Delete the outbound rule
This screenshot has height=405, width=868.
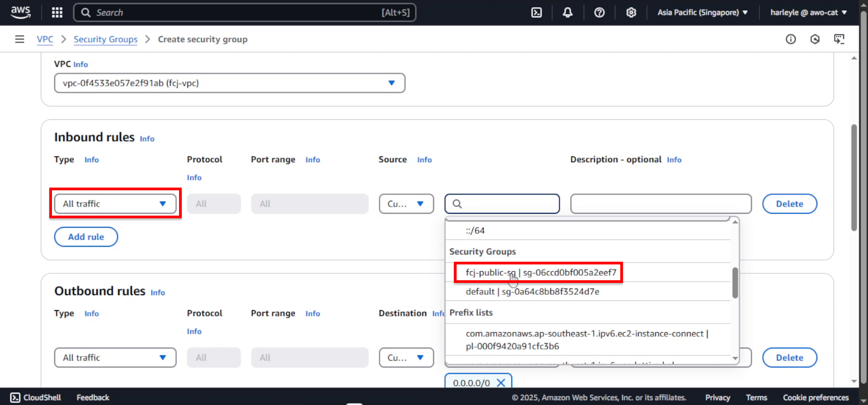[790, 358]
